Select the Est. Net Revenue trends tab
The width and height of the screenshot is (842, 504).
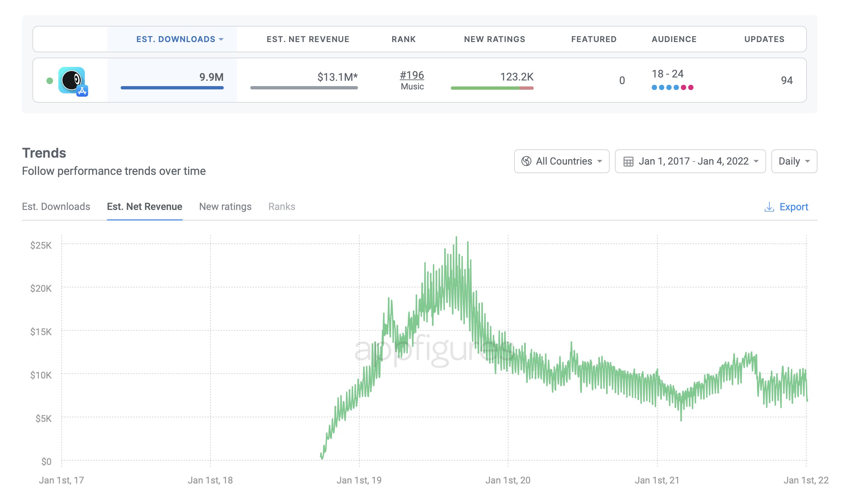pyautogui.click(x=145, y=207)
